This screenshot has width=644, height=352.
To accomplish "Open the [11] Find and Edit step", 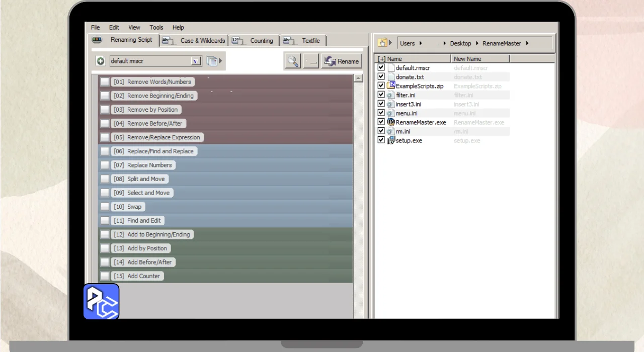I will point(137,220).
